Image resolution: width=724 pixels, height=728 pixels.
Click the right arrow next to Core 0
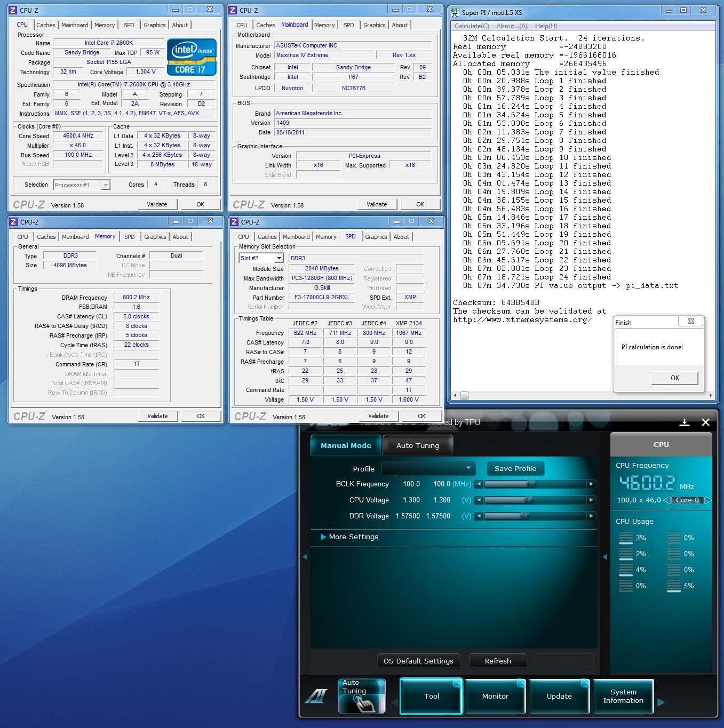click(x=708, y=500)
